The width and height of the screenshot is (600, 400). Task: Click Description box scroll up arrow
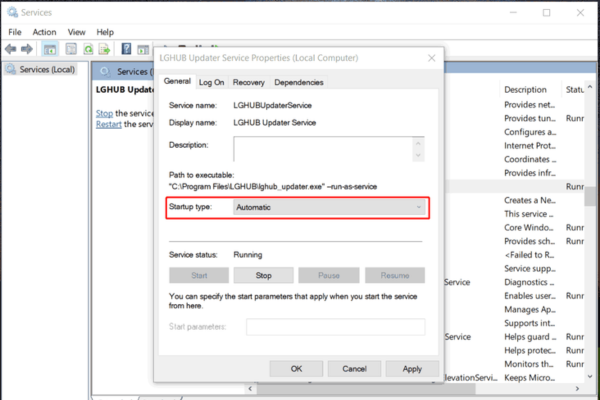click(418, 144)
